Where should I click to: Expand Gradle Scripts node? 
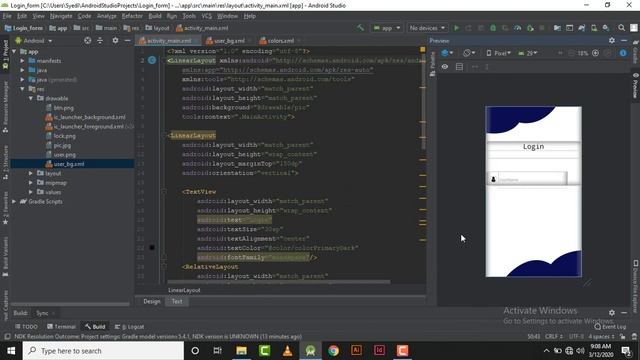[x=14, y=201]
